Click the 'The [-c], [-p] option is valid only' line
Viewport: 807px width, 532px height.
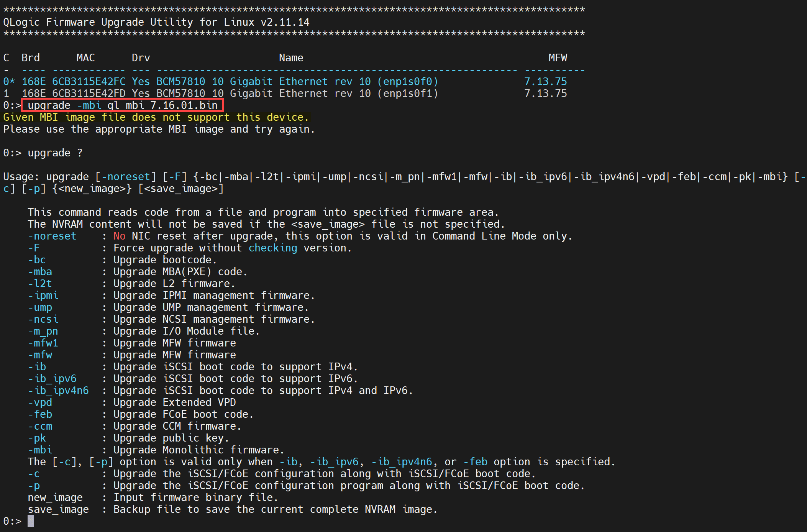tap(321, 462)
